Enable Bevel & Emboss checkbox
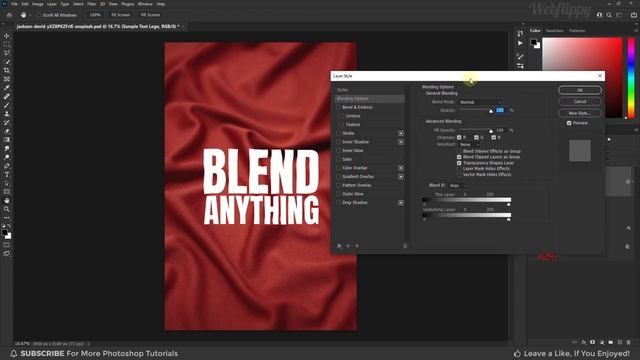The image size is (640, 360). coord(338,107)
